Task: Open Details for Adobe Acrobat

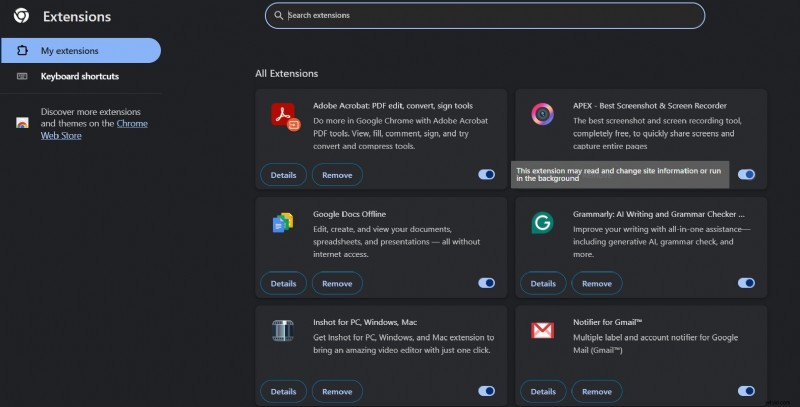Action: (283, 175)
